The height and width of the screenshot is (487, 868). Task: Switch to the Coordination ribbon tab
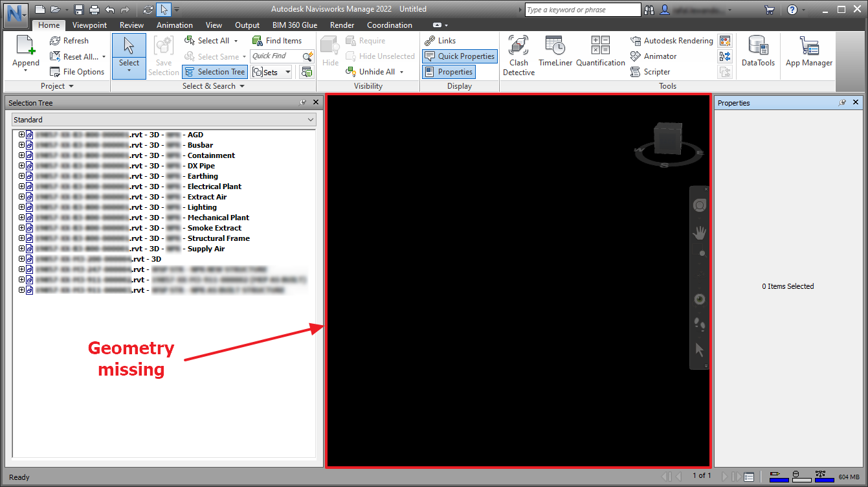pos(390,25)
